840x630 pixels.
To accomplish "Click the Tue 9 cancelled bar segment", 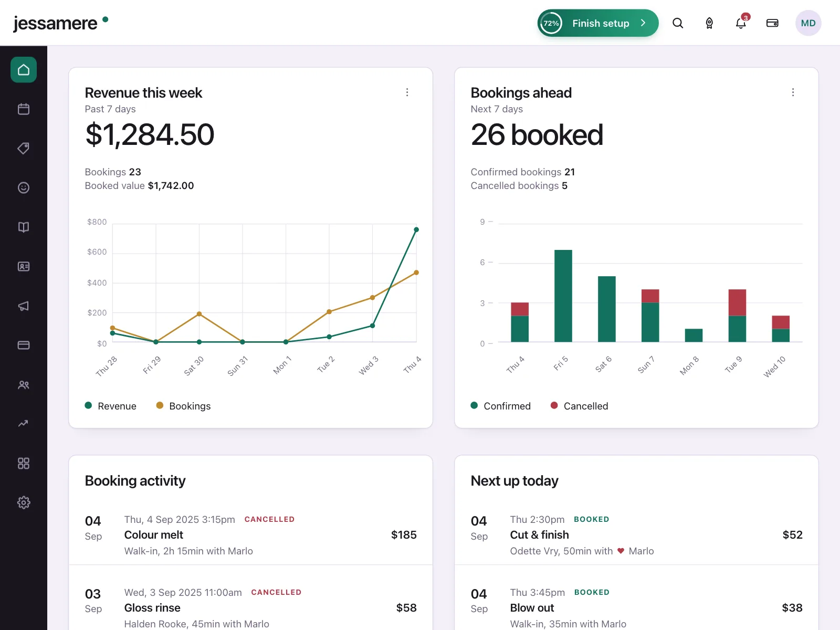I will pos(737,302).
